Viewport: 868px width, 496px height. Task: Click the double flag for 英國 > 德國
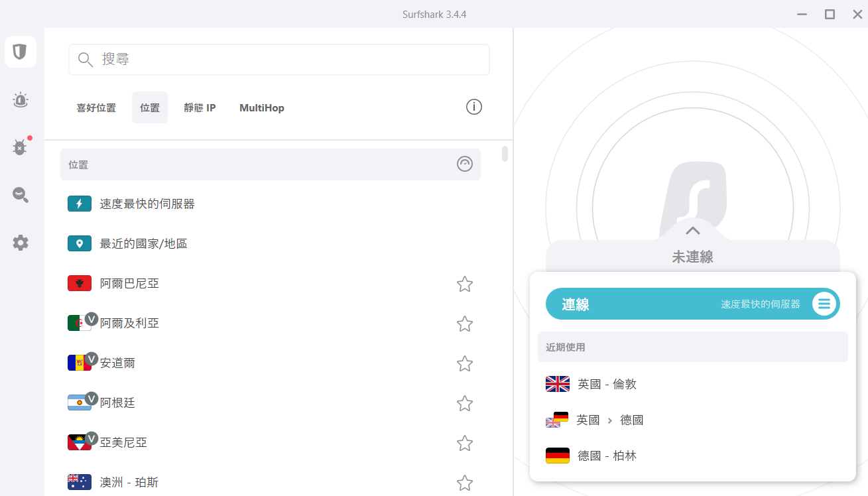[557, 420]
